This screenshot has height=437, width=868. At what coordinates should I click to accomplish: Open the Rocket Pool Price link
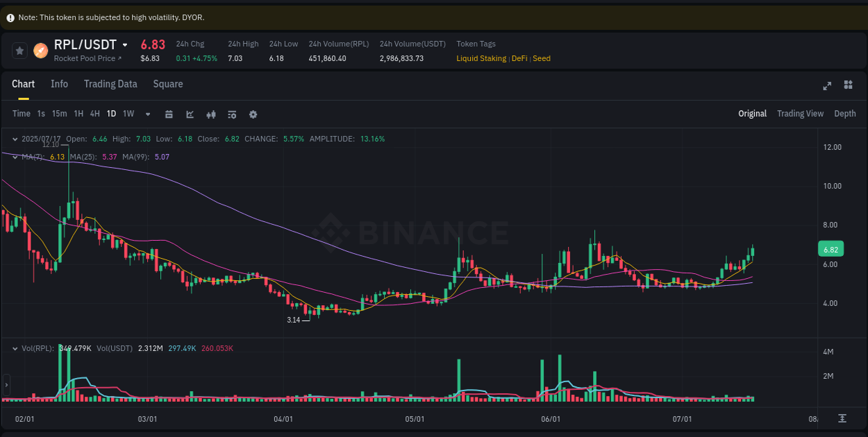88,58
